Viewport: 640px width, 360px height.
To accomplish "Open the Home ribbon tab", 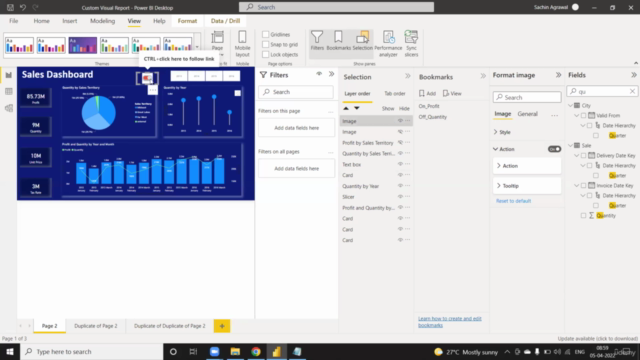I will pos(42,21).
